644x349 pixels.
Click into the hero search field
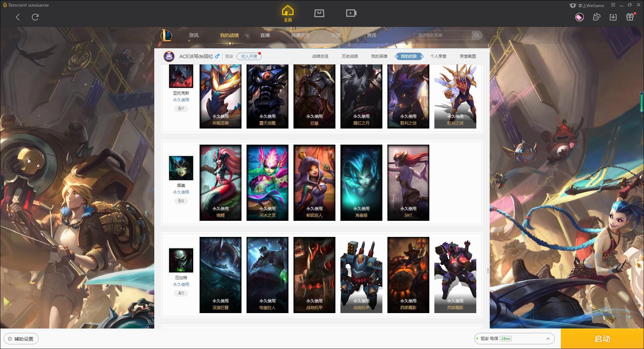coord(443,35)
